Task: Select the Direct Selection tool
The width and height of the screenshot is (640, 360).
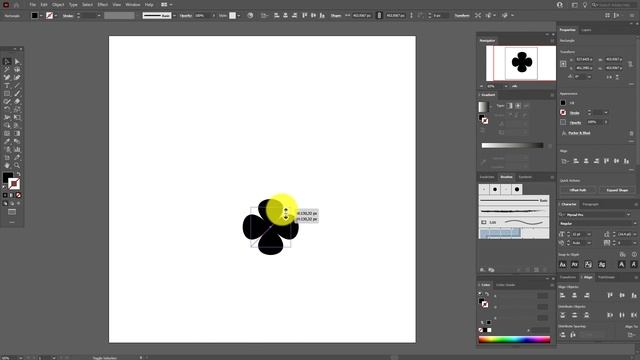Action: [x=17, y=62]
